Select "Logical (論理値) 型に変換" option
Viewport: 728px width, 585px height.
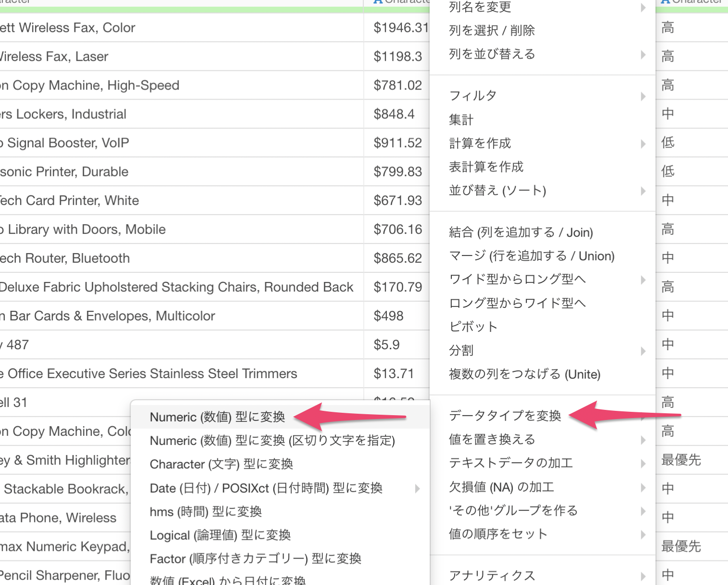pos(219,535)
